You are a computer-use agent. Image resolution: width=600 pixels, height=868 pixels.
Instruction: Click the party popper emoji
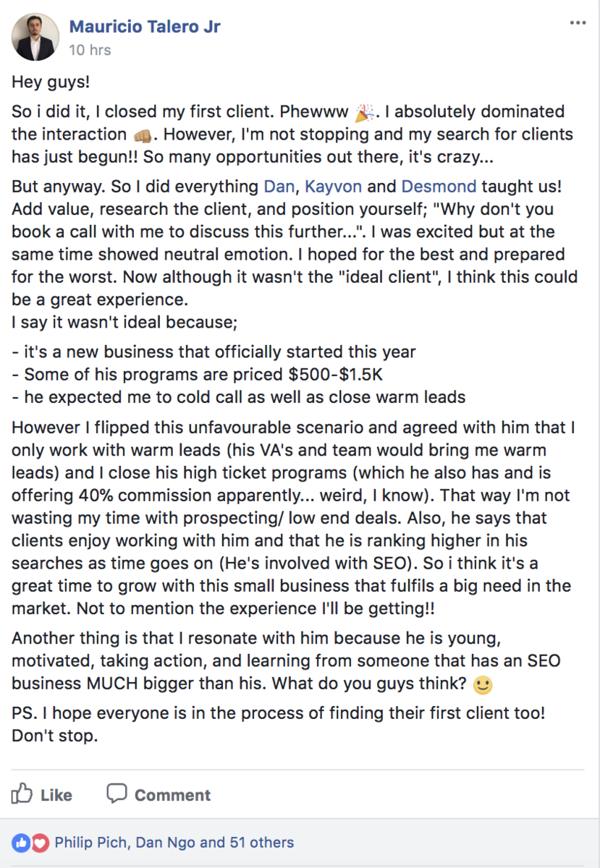(x=366, y=112)
